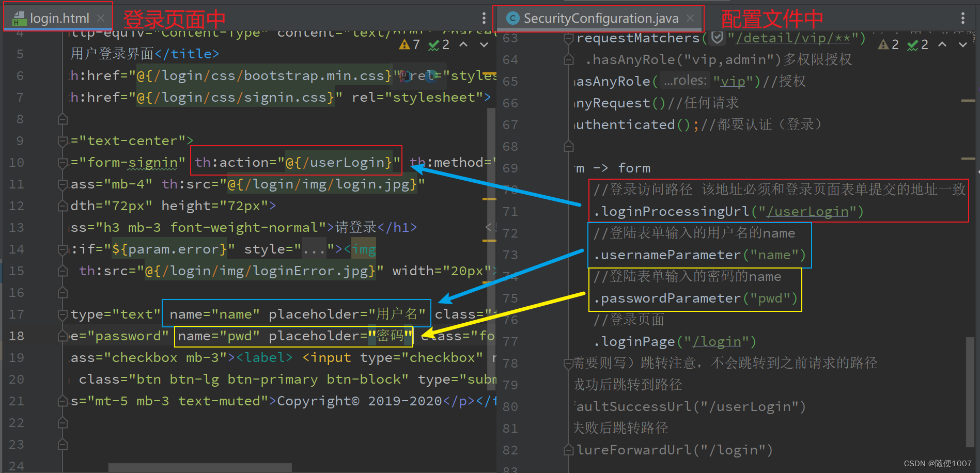
Task: Click the HTML file icon on login.html tab
Action: [19, 19]
